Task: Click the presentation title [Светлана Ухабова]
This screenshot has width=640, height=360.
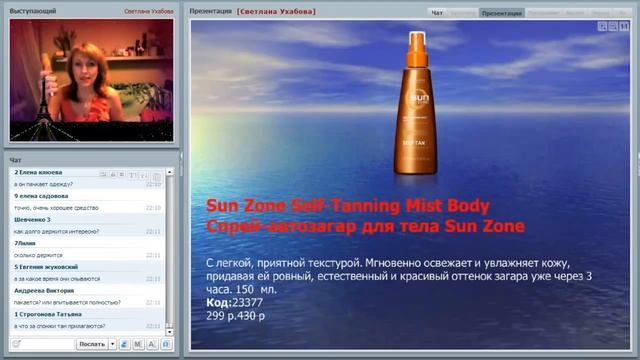Action: click(276, 11)
